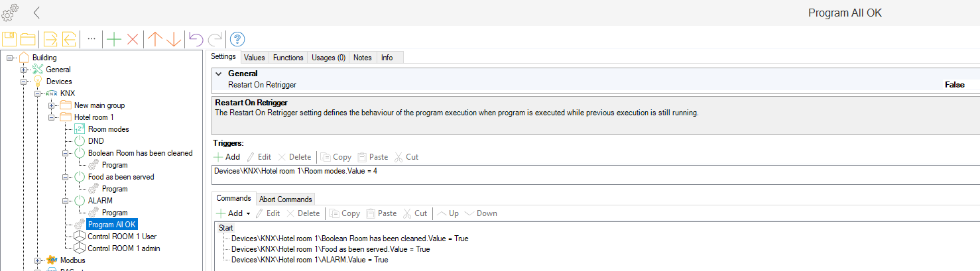Expand the General tree node
Viewport: 980px width, 271px height.
click(x=24, y=70)
